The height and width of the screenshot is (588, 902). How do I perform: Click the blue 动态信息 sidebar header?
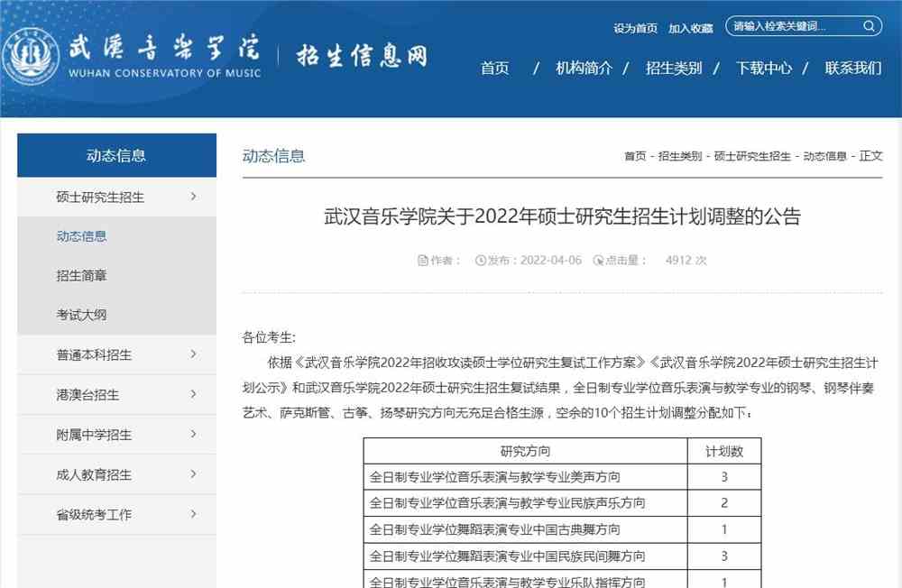116,155
